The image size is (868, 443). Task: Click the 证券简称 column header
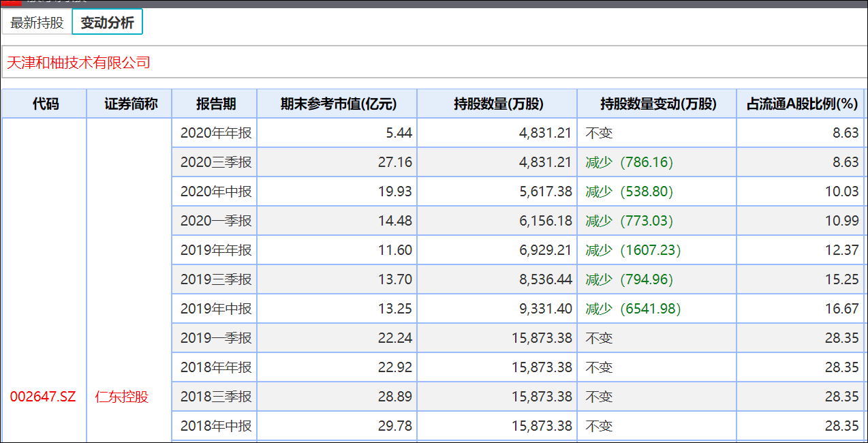coord(131,104)
